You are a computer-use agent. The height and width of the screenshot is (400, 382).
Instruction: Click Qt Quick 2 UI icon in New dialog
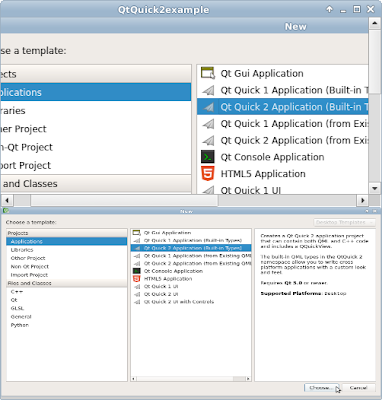pyautogui.click(x=137, y=294)
